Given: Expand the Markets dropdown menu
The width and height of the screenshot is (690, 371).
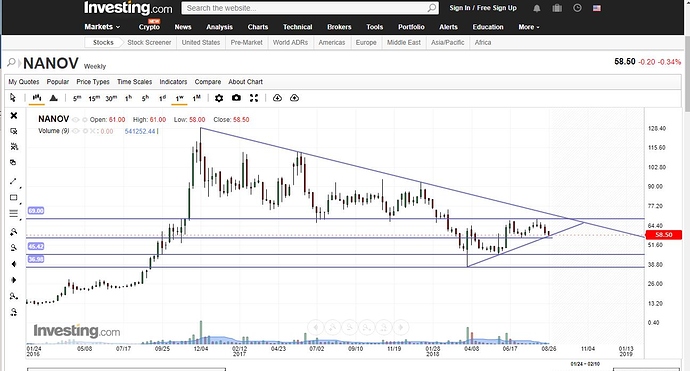Looking at the screenshot, I should [x=102, y=27].
